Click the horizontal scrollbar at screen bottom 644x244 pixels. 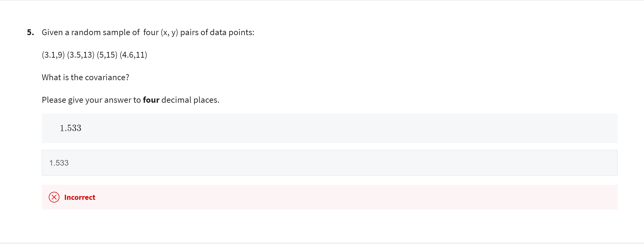[x=322, y=243]
